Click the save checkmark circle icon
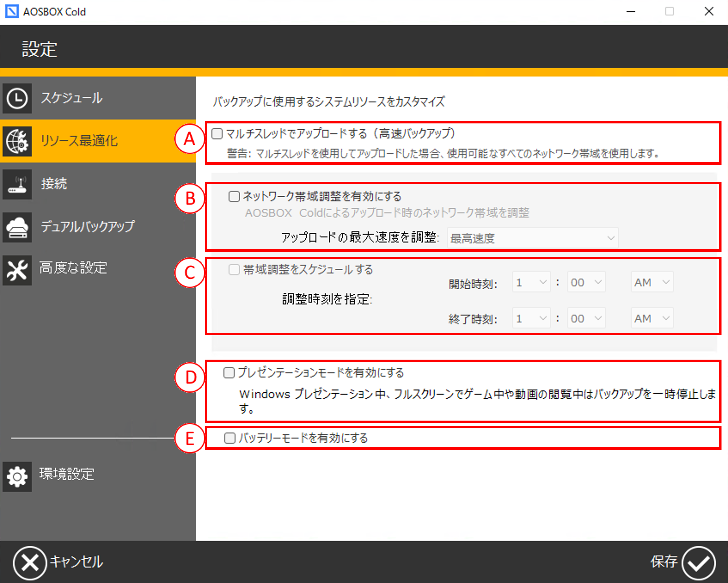This screenshot has height=583, width=728. tap(698, 563)
